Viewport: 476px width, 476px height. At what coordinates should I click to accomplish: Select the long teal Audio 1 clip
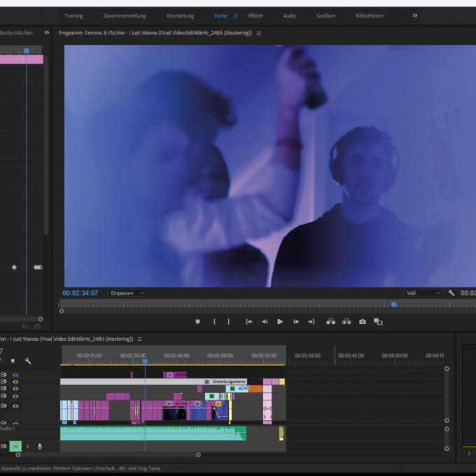(x=153, y=433)
